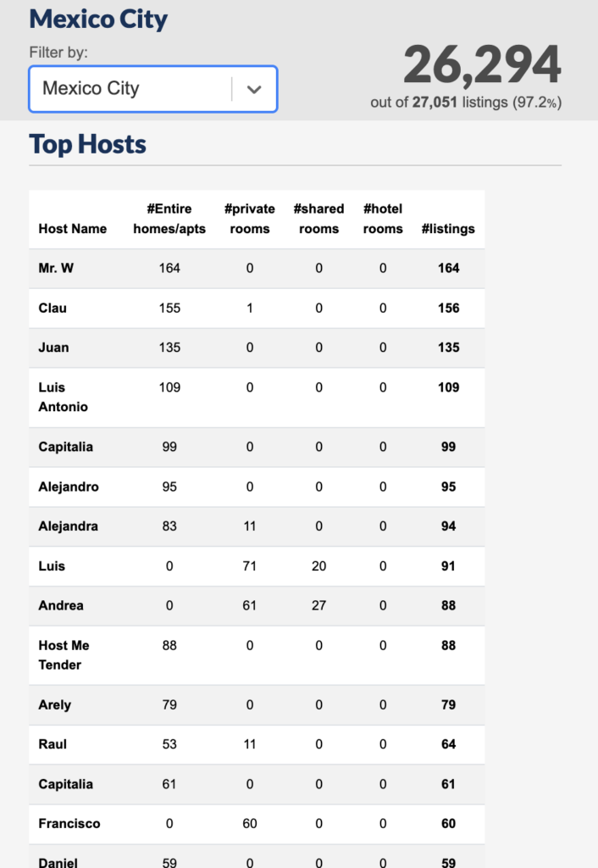This screenshot has width=598, height=868.
Task: Select the Host Me Tender host name
Action: 64,655
